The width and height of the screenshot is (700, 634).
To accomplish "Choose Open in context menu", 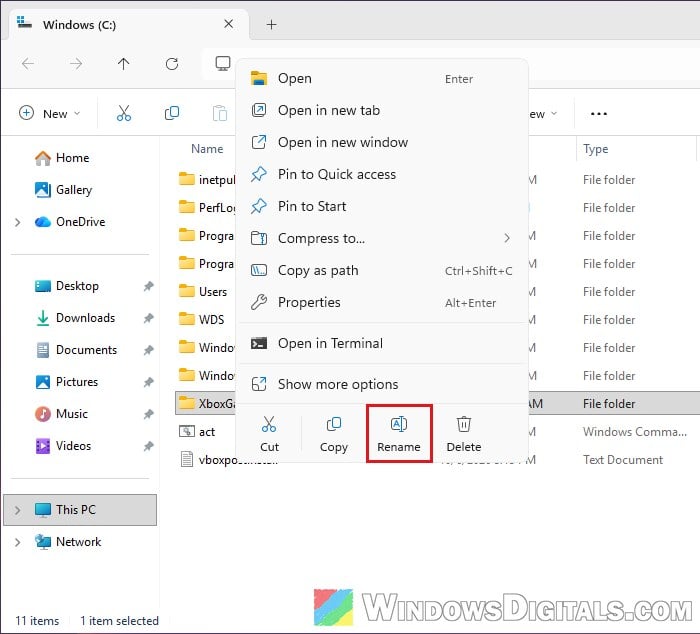I will (382, 79).
